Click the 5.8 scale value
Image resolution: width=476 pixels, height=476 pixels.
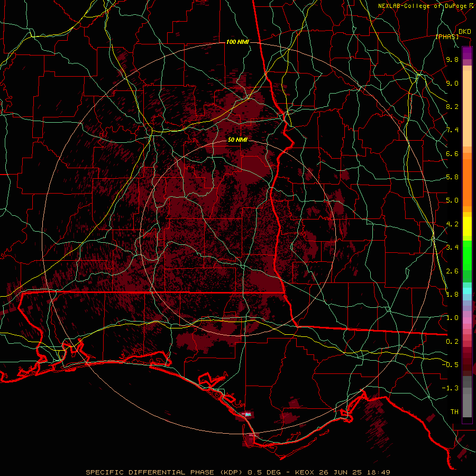pyautogui.click(x=452, y=177)
